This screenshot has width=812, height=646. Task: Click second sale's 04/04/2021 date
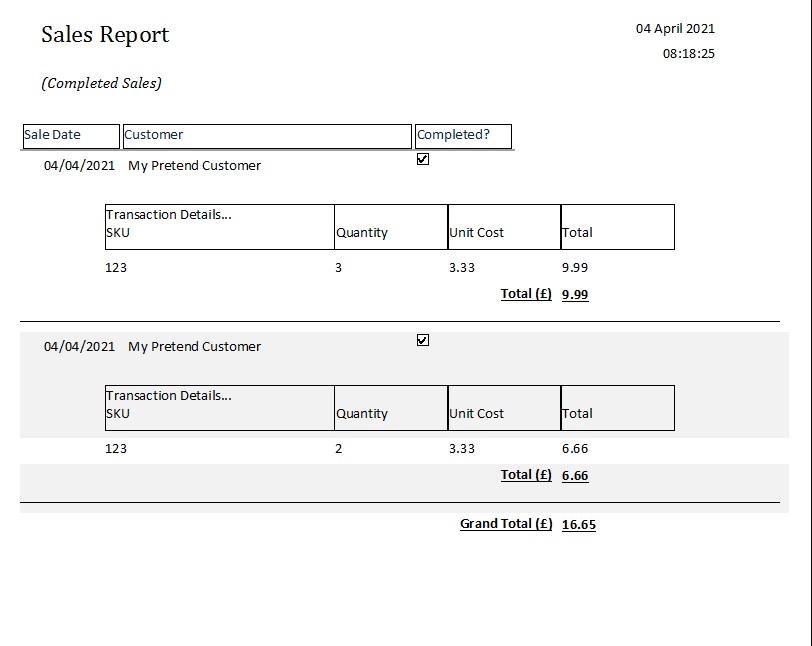pyautogui.click(x=79, y=347)
